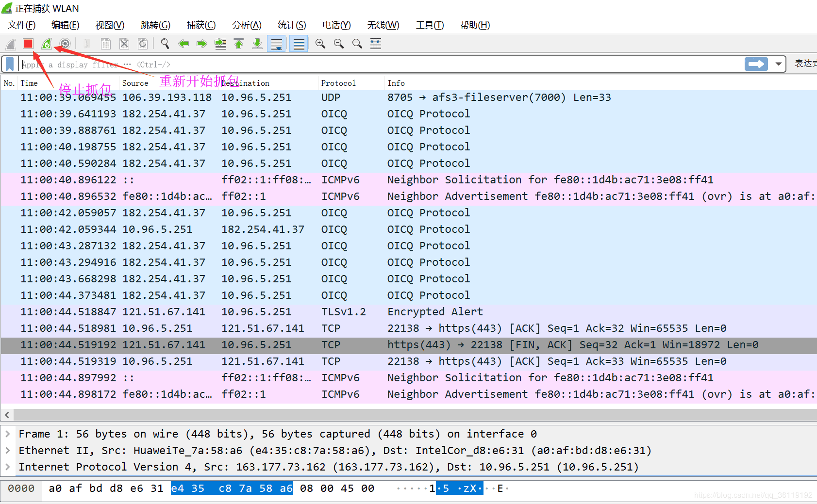The width and height of the screenshot is (817, 504).
Task: Apply the display filter with the arrow button
Action: [756, 64]
